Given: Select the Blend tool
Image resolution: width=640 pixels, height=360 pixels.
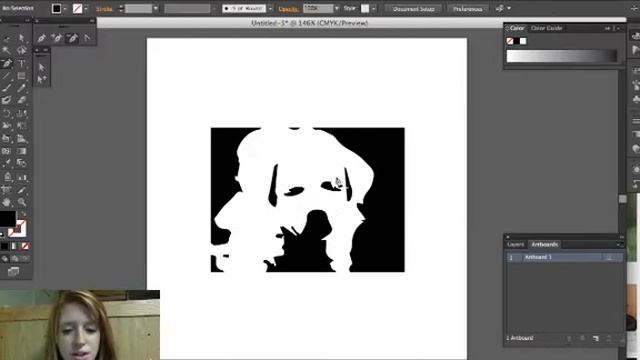Looking at the screenshot, I should [22, 163].
